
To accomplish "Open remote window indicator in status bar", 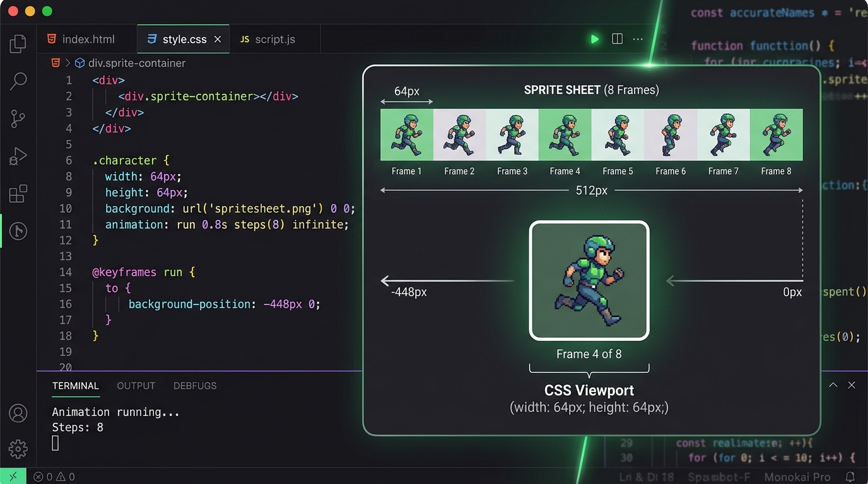I will click(x=13, y=476).
